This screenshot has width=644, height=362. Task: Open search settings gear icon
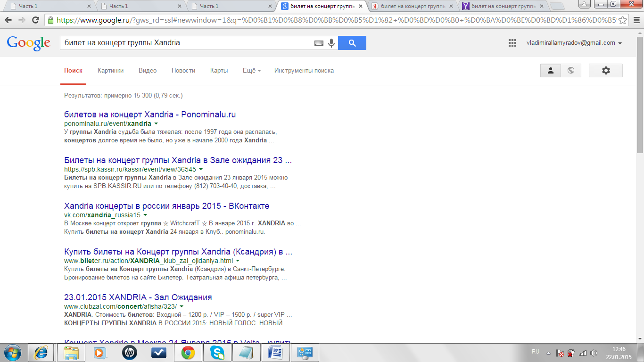[606, 70]
